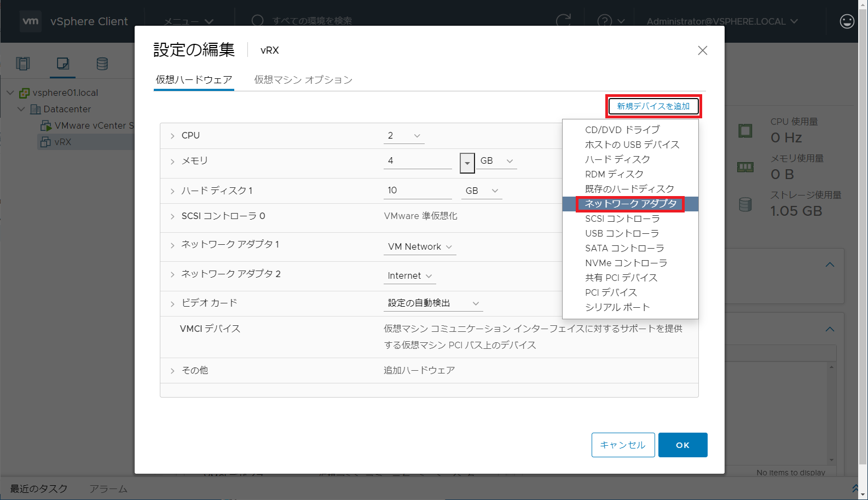
Task: Click the refresh icon in the header
Action: coord(563,21)
